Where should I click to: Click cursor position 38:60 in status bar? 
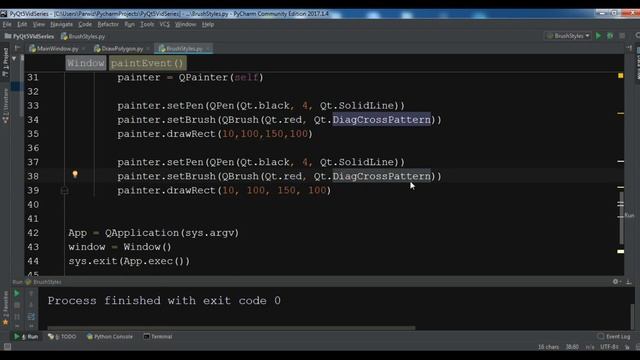[572, 347]
